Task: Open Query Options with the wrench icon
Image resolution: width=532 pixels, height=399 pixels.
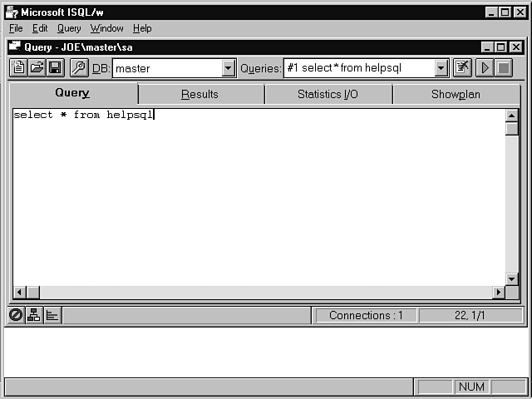Action: click(79, 68)
